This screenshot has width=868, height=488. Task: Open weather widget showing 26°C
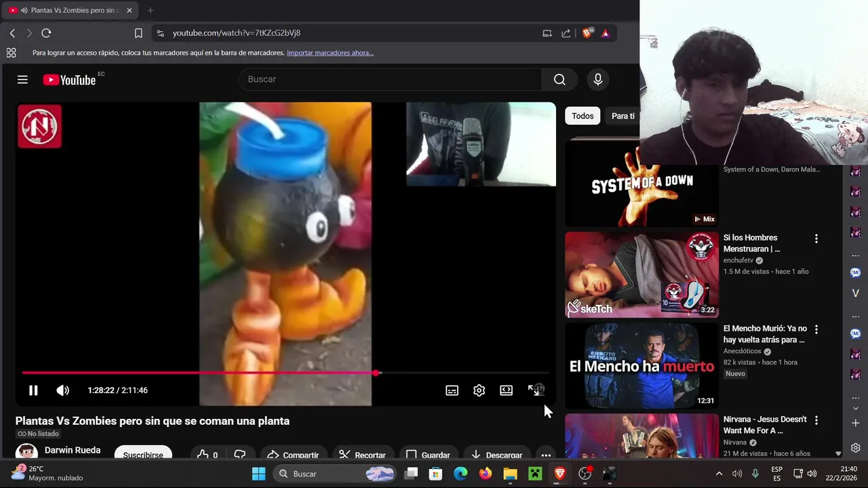[47, 473]
